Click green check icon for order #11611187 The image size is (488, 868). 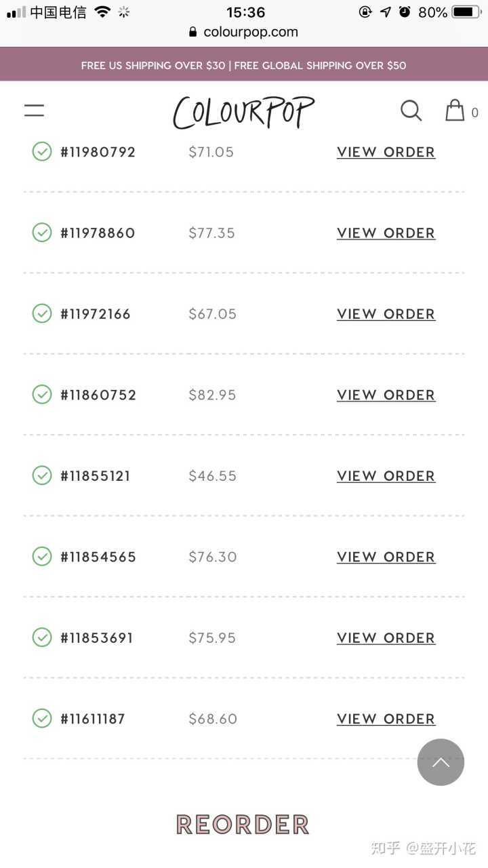(42, 718)
